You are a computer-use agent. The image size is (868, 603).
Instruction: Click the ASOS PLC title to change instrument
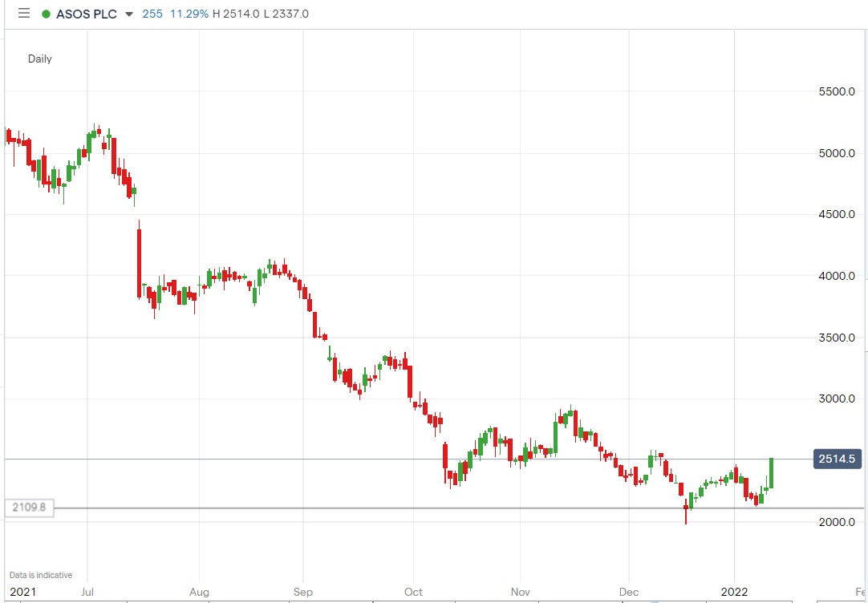pyautogui.click(x=84, y=14)
